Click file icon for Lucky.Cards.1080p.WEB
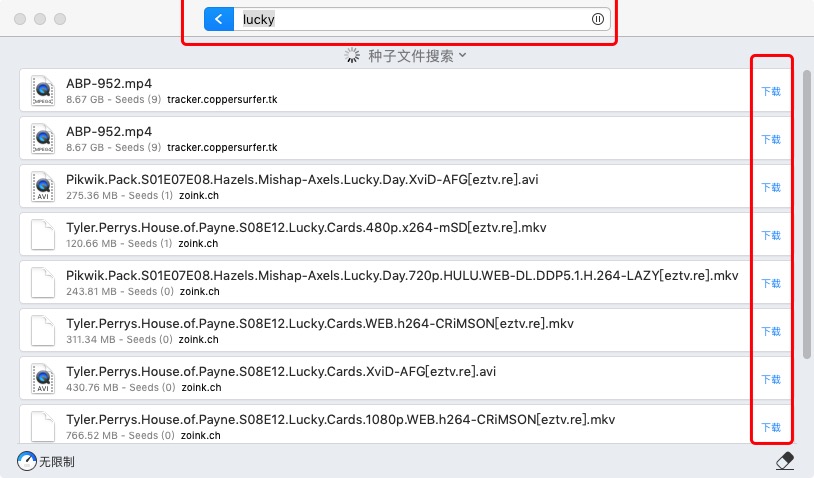Screen dimensions: 814x478 coord(43,426)
